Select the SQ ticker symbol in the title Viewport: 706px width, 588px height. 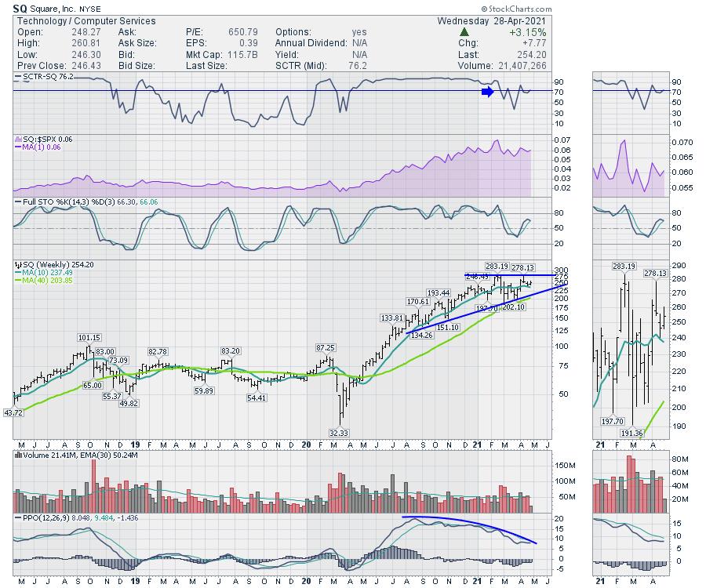tap(20, 9)
